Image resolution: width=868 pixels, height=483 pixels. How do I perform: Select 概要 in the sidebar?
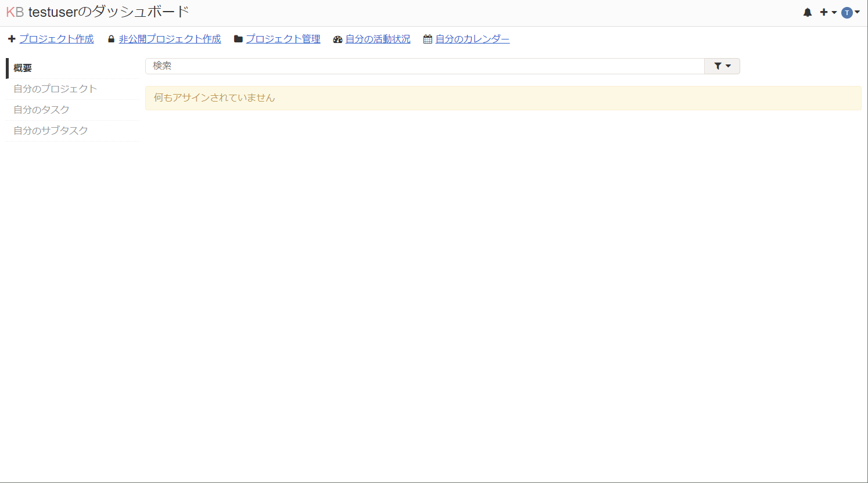click(x=23, y=68)
